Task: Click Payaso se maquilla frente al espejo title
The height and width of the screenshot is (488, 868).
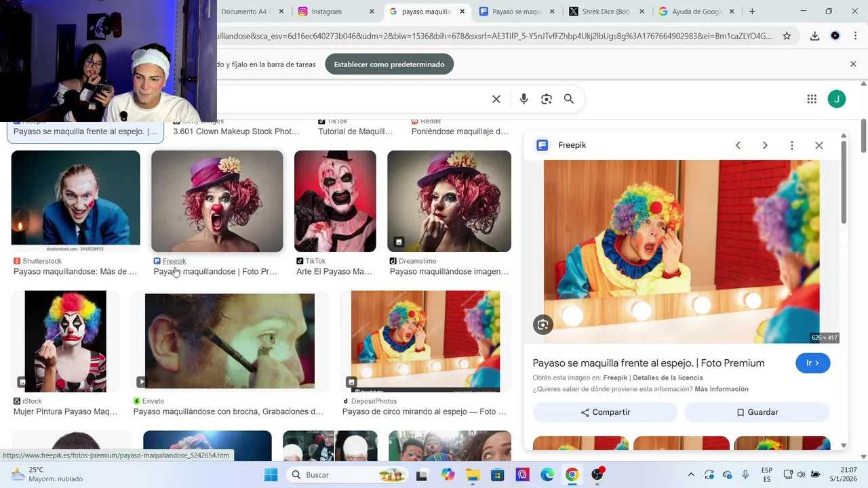Action: pyautogui.click(x=648, y=363)
